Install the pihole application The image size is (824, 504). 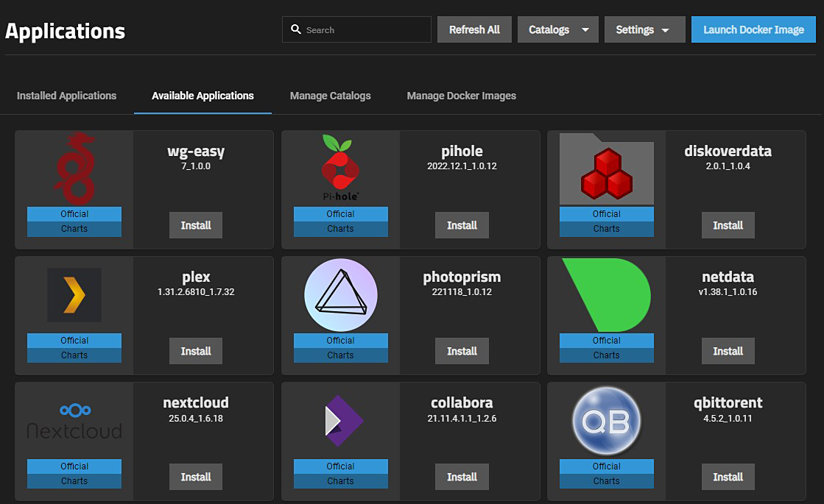pyautogui.click(x=462, y=225)
